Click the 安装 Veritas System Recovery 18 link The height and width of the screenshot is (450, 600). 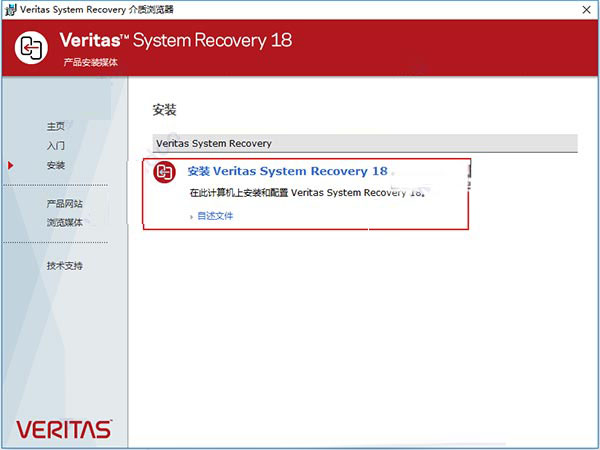pos(287,171)
